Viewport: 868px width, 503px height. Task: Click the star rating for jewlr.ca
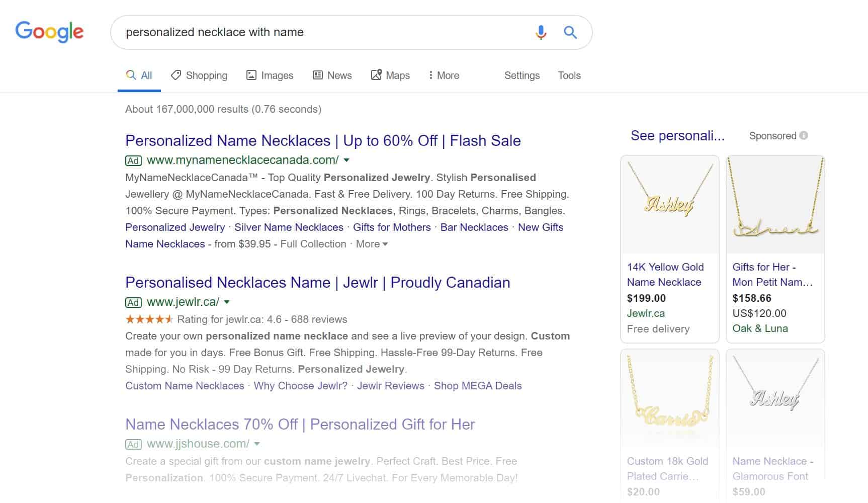[x=149, y=319]
